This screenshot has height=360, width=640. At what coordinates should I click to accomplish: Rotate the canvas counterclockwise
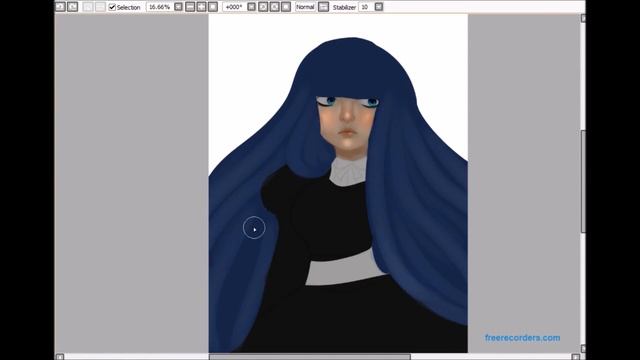pyautogui.click(x=263, y=7)
